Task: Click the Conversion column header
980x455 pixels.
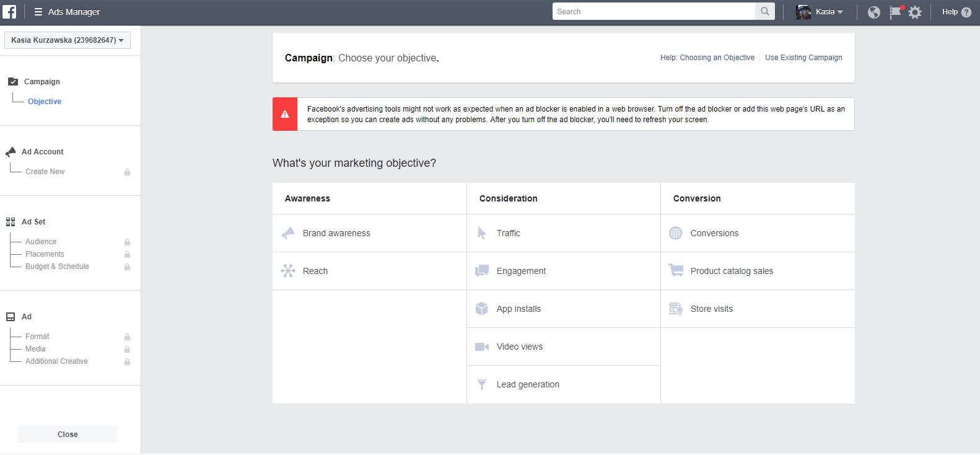Action: pos(697,198)
